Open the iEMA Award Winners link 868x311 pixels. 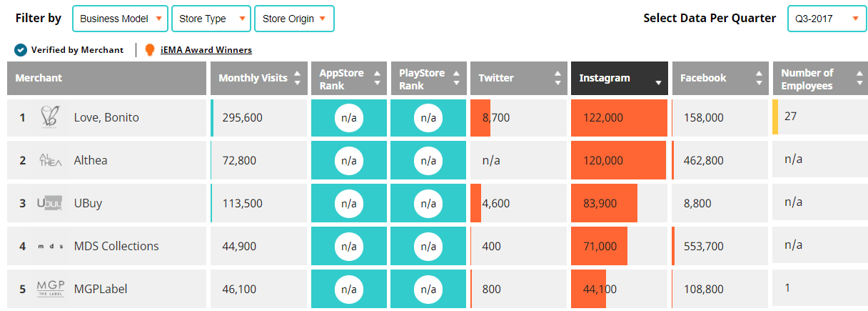point(206,50)
